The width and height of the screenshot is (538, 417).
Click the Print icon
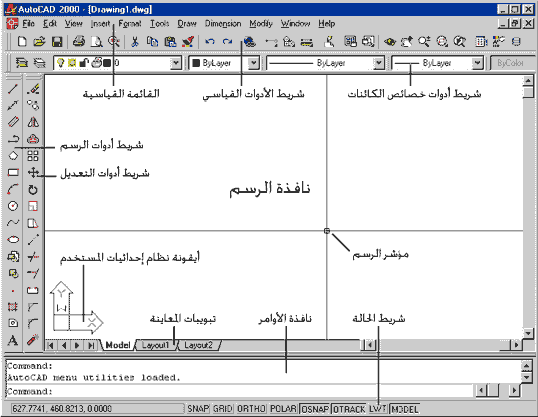pos(79,42)
